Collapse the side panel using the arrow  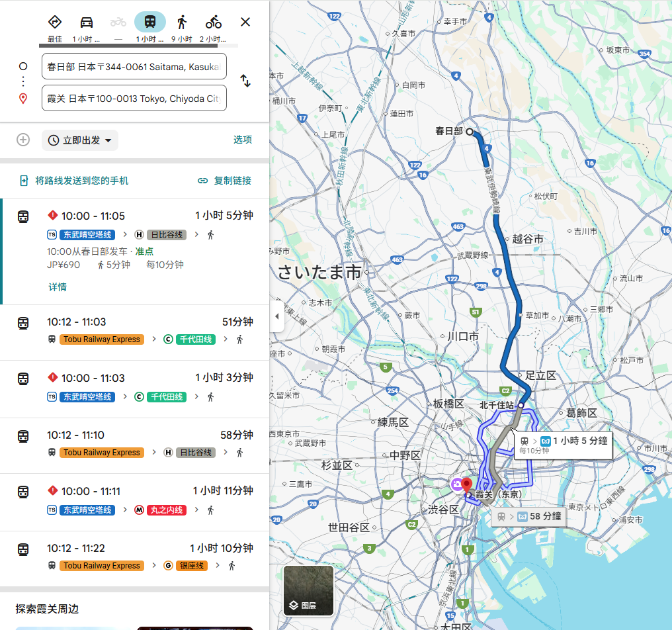[277, 317]
